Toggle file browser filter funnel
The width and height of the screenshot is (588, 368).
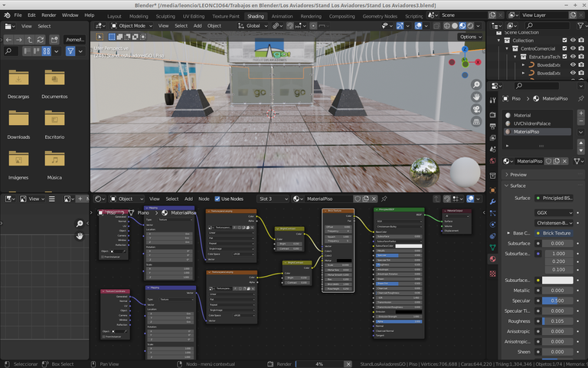(70, 51)
